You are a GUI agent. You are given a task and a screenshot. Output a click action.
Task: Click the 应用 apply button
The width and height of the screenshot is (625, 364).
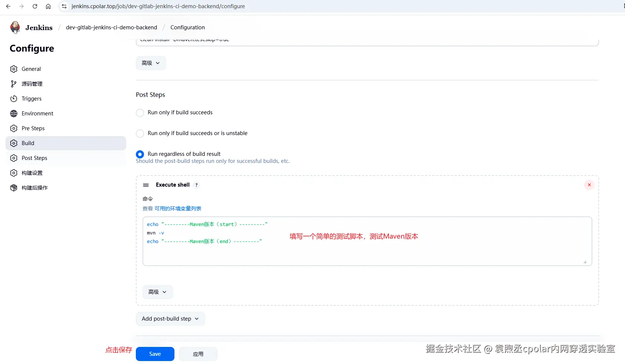pyautogui.click(x=198, y=354)
